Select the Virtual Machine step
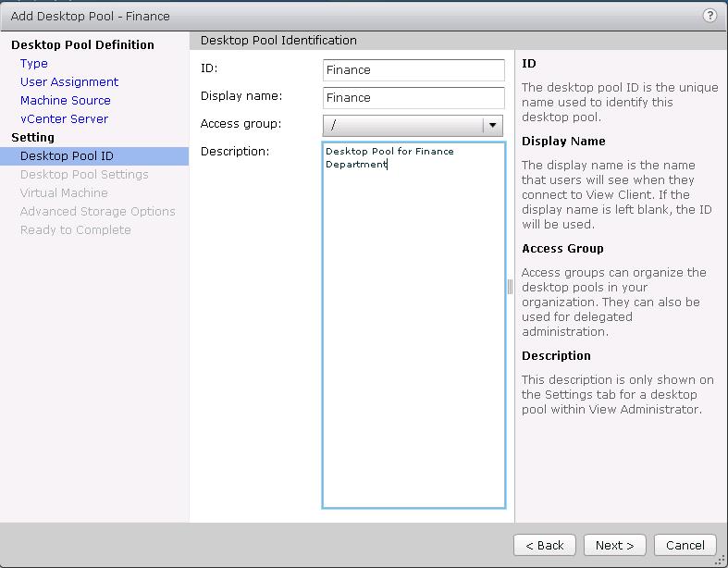The image size is (728, 568). tap(64, 193)
